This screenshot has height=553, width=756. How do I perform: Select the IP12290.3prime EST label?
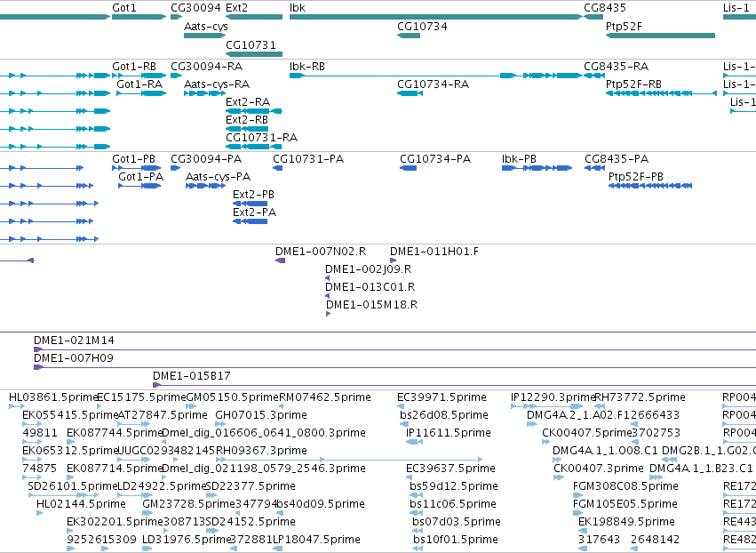click(x=553, y=397)
